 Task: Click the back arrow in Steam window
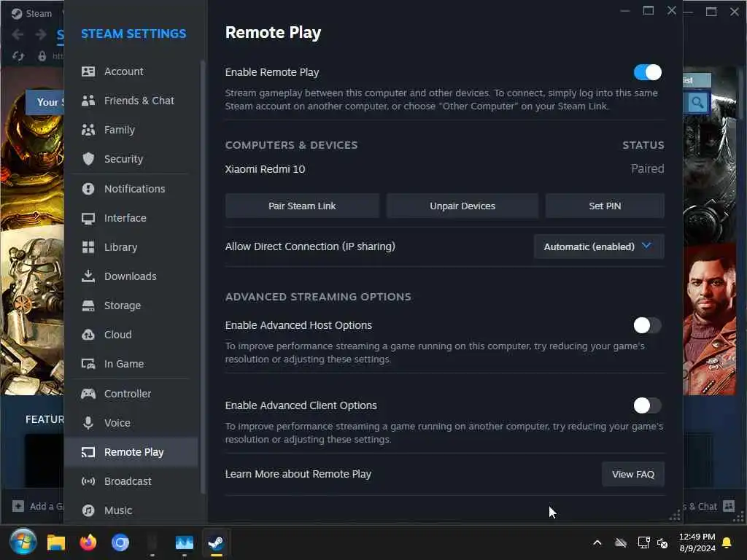pos(18,34)
